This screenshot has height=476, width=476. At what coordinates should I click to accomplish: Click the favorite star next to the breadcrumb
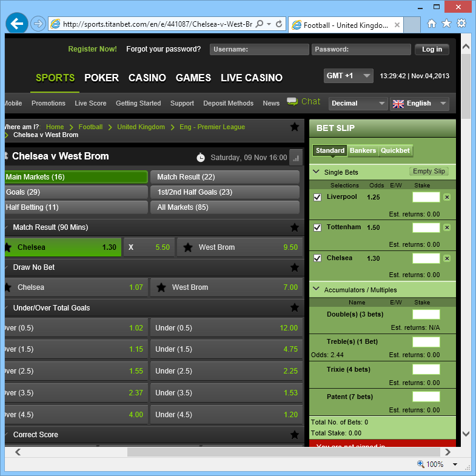pos(295,127)
